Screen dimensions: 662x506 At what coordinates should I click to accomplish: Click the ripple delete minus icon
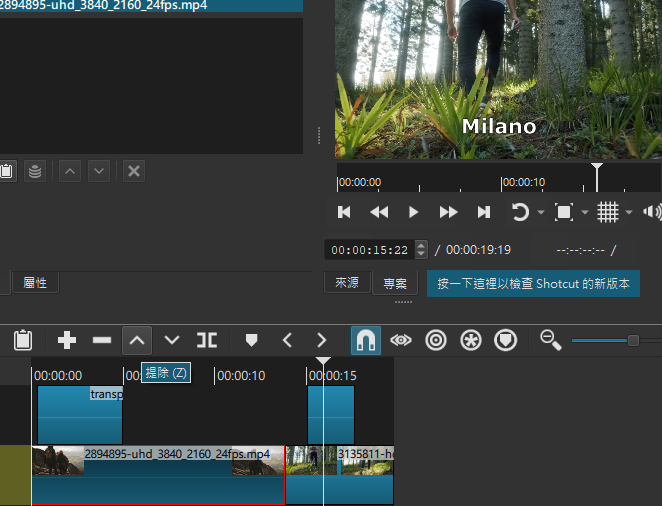point(102,340)
